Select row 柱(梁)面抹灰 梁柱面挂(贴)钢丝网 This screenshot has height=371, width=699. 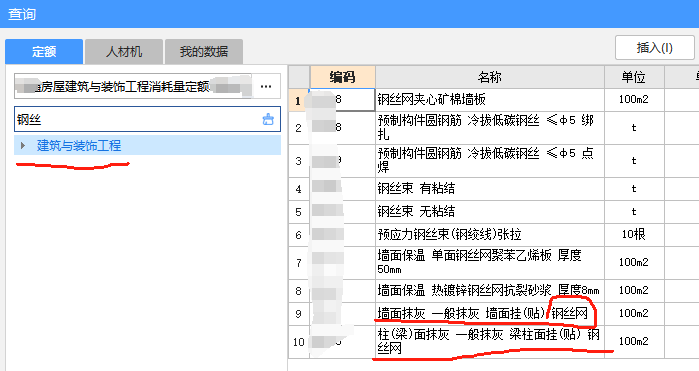tap(490, 342)
